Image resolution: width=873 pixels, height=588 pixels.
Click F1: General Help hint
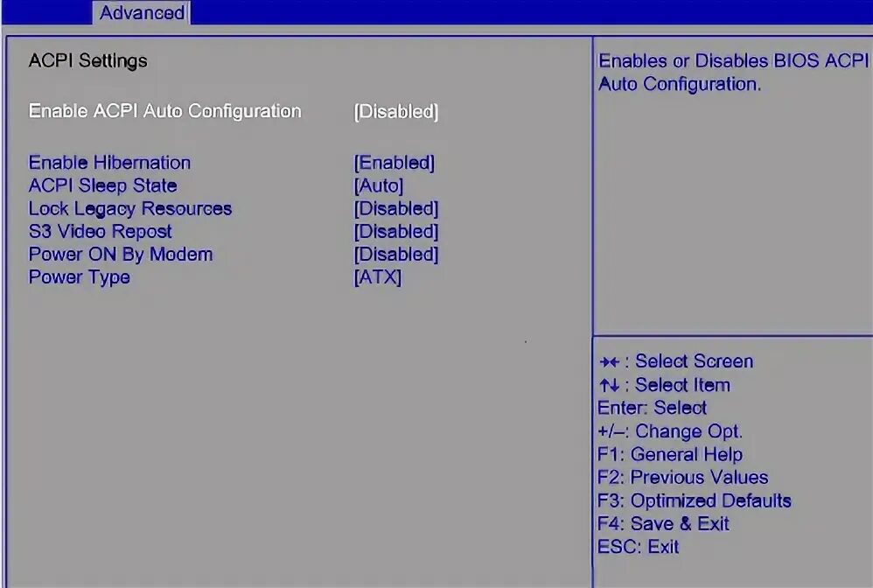(x=670, y=454)
